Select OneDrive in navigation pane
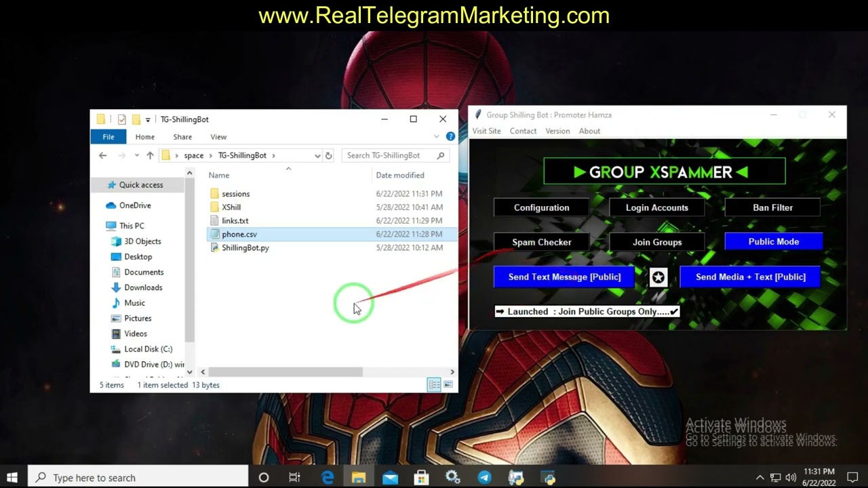Image resolution: width=868 pixels, height=488 pixels. 135,205
